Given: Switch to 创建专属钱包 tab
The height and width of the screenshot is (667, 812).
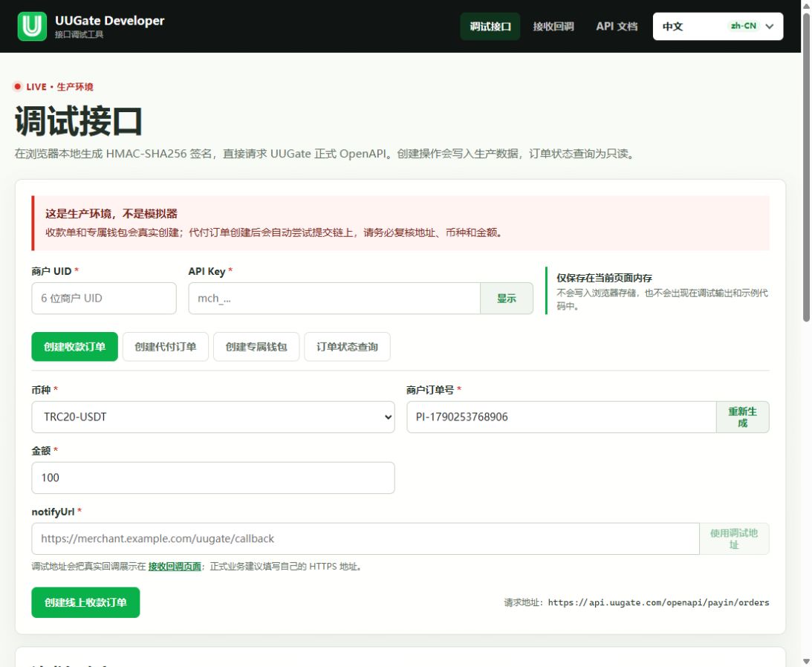Looking at the screenshot, I should [256, 346].
